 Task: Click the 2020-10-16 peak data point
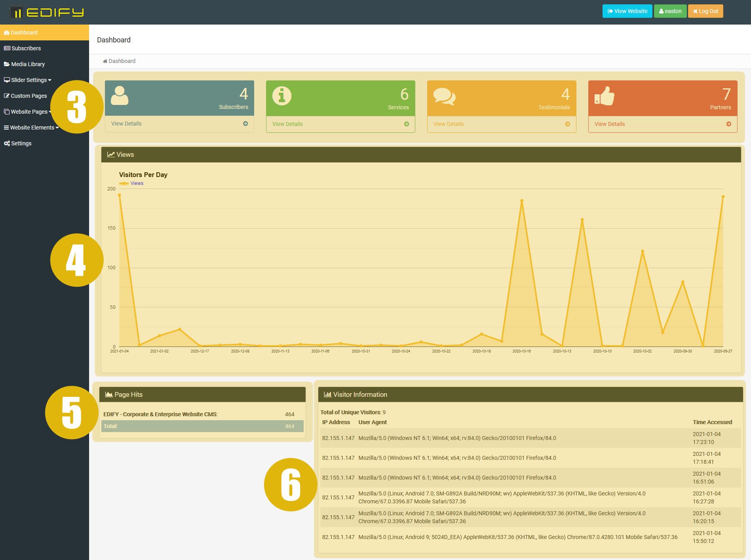521,201
